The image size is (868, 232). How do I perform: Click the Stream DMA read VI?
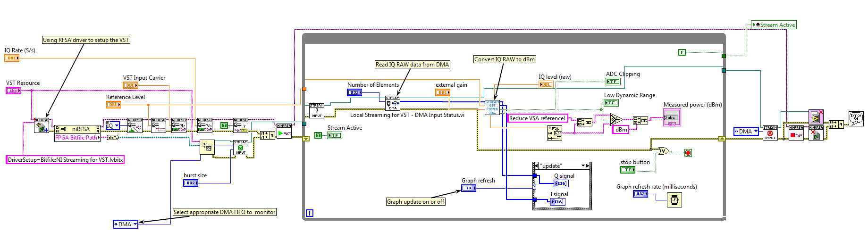point(393,103)
